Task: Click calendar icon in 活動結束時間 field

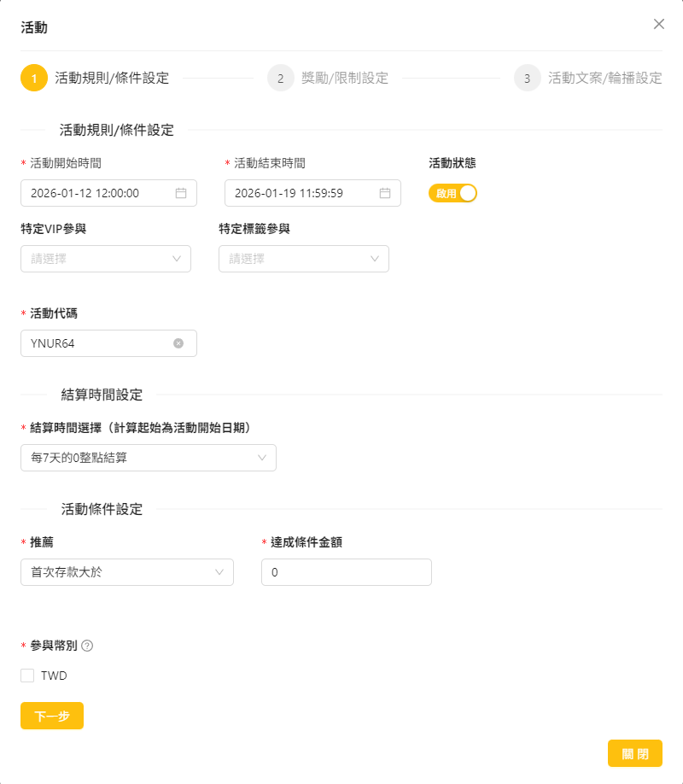Action: coord(385,193)
